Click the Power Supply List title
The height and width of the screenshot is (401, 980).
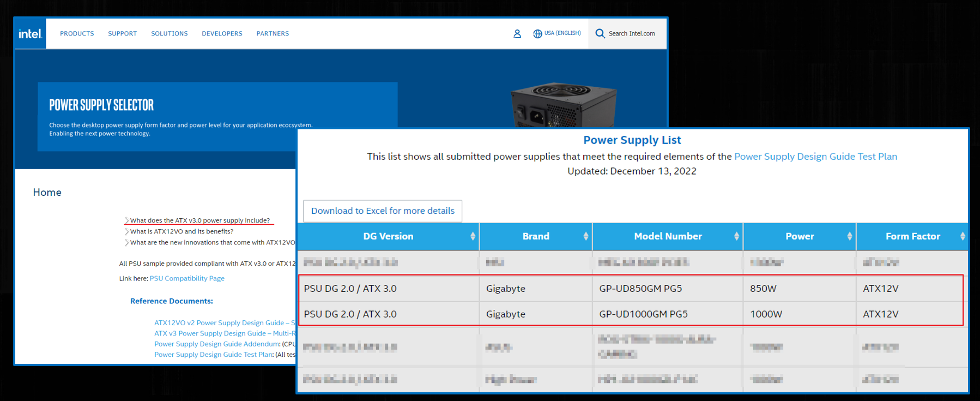pyautogui.click(x=632, y=140)
